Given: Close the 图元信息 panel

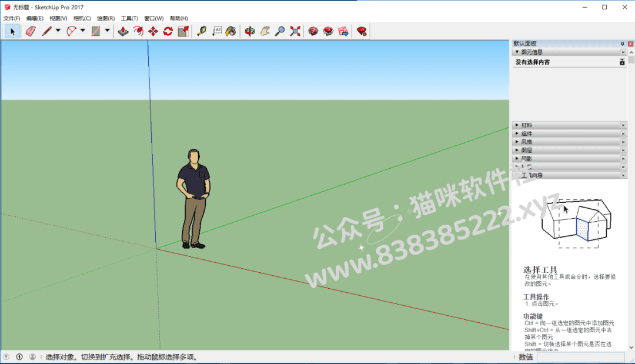Looking at the screenshot, I should [x=623, y=52].
